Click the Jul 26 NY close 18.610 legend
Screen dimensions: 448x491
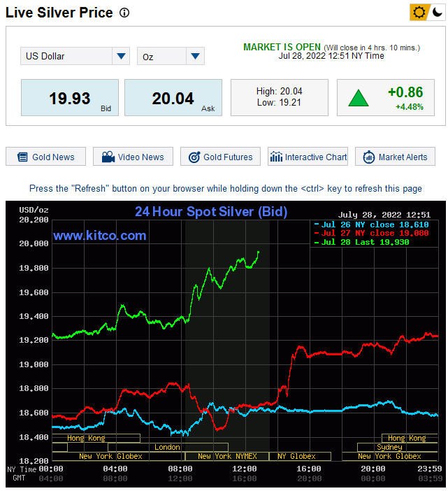371,225
